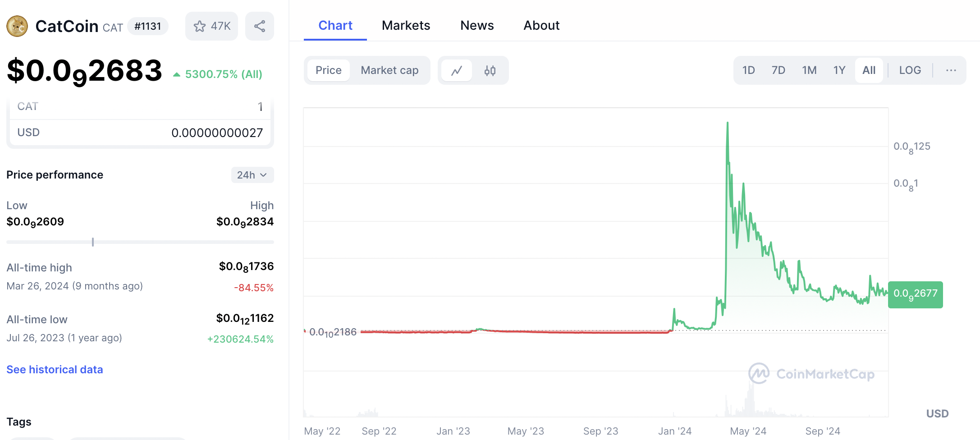Click the Jan '24 axis label
This screenshot has width=980, height=440.
tap(674, 431)
